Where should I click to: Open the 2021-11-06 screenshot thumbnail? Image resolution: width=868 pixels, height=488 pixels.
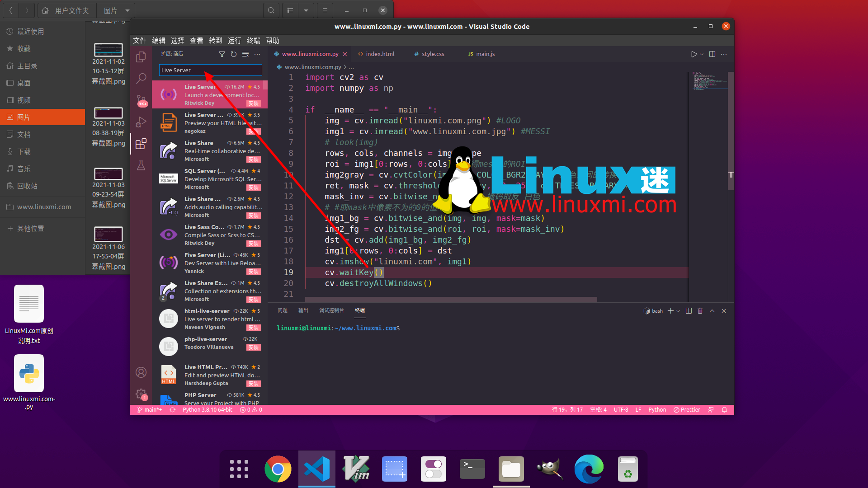(108, 234)
